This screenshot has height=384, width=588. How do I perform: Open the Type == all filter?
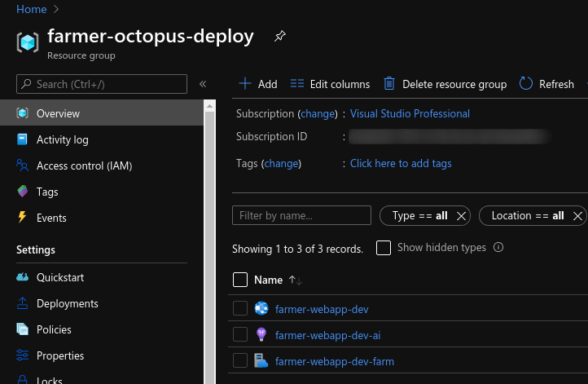tap(419, 215)
